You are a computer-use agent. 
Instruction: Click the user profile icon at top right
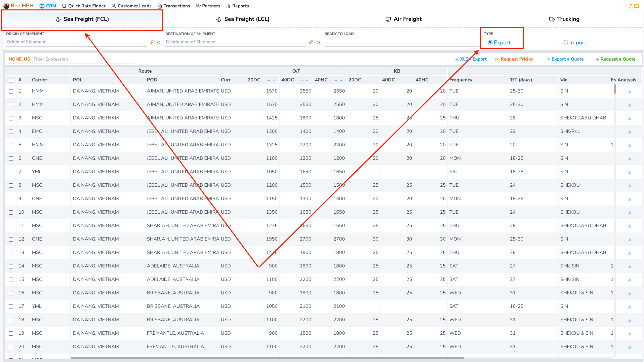coord(631,6)
